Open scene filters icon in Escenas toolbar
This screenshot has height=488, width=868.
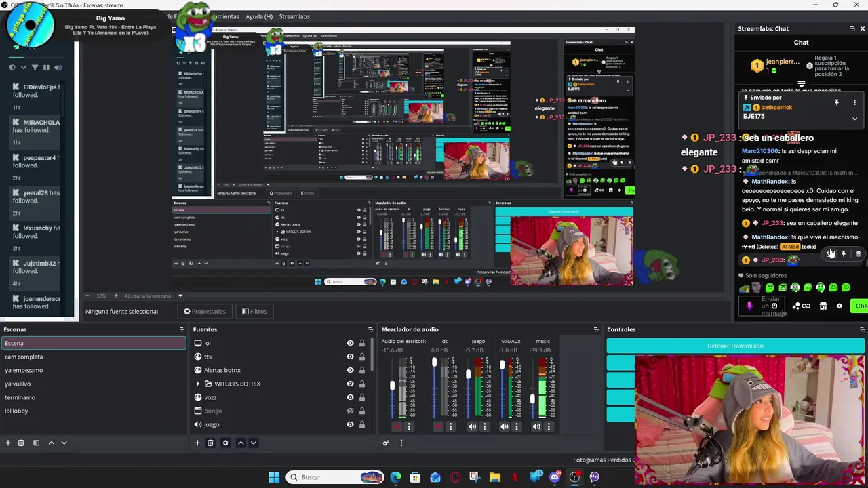(36, 443)
